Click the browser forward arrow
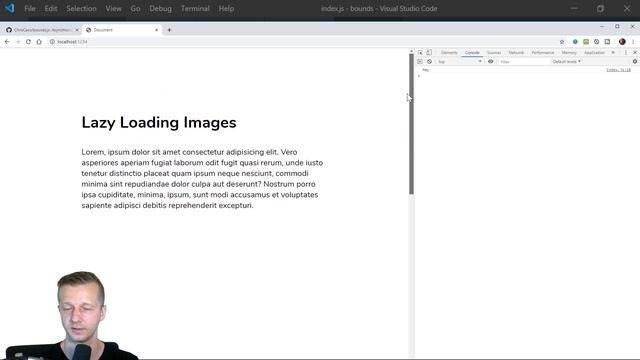640x360 pixels. 18,42
